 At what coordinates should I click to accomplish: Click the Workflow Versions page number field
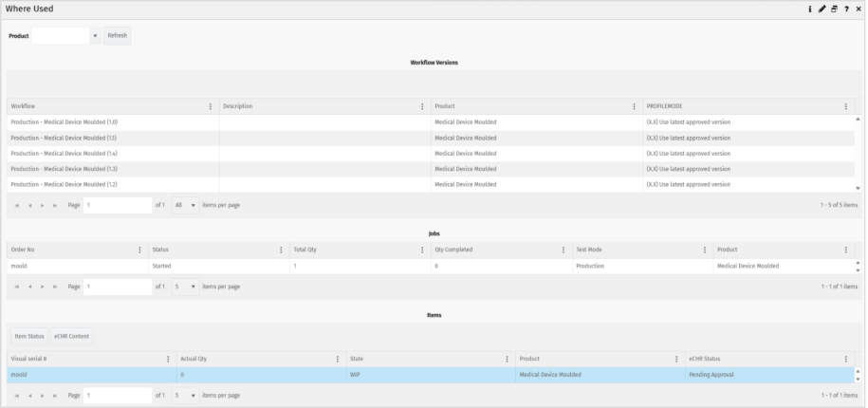118,205
